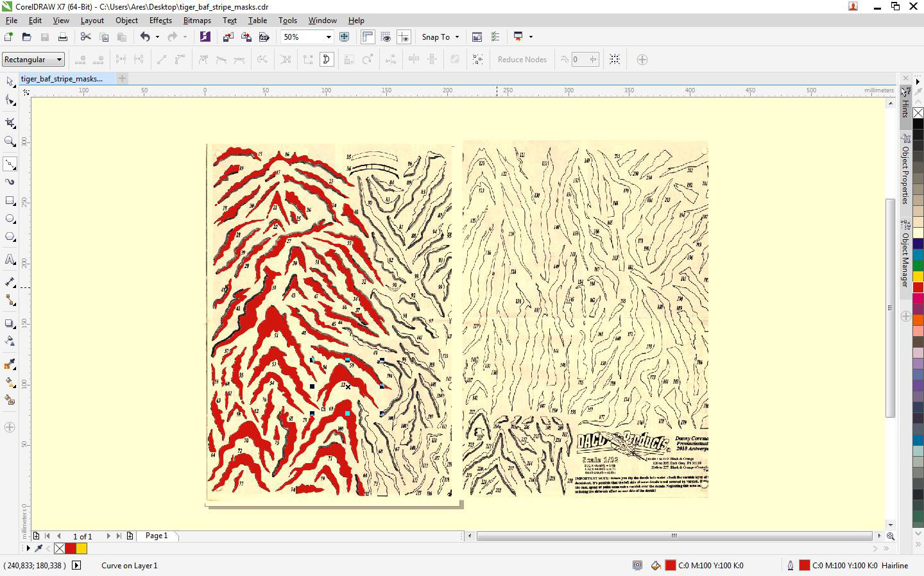Open the Layout menu

[x=92, y=21]
